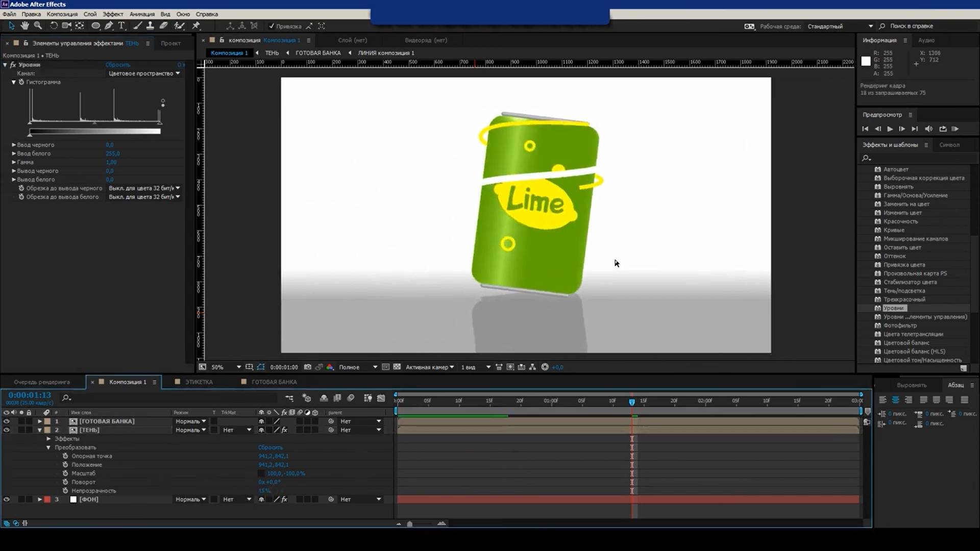This screenshot has width=980, height=551.
Task: Select the Zoom magnifier tool
Action: point(38,26)
